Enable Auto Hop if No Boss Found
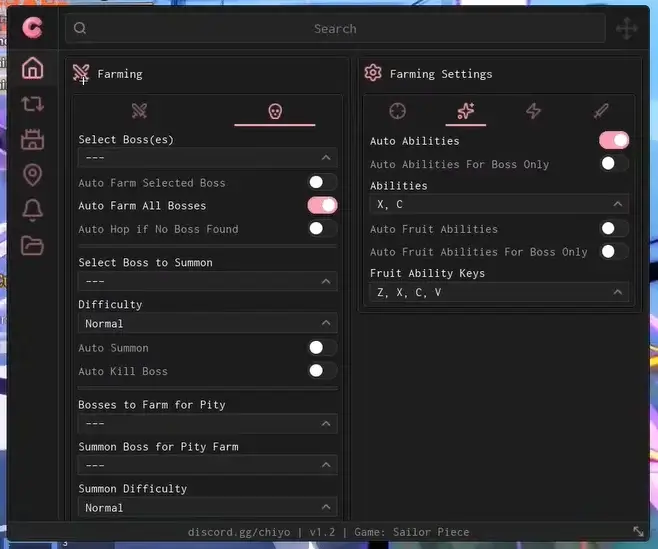This screenshot has height=549, width=658. click(322, 228)
